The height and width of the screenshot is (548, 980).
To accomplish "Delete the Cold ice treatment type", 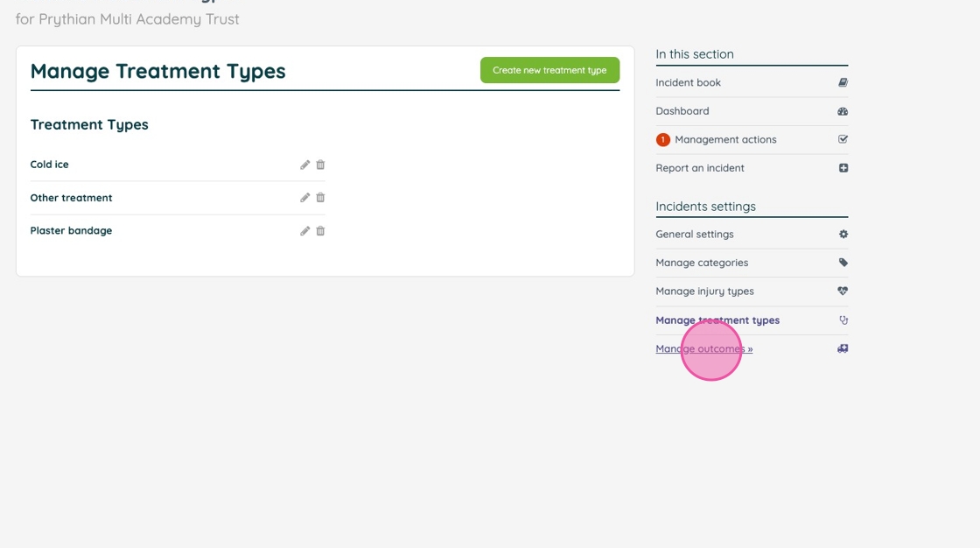I will click(320, 165).
